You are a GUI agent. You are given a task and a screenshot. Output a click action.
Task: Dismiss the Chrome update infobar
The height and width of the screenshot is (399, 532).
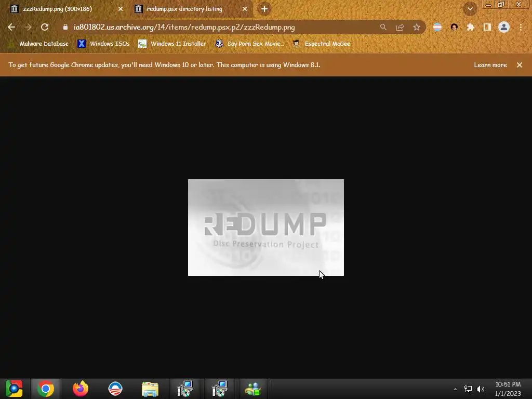pos(520,65)
